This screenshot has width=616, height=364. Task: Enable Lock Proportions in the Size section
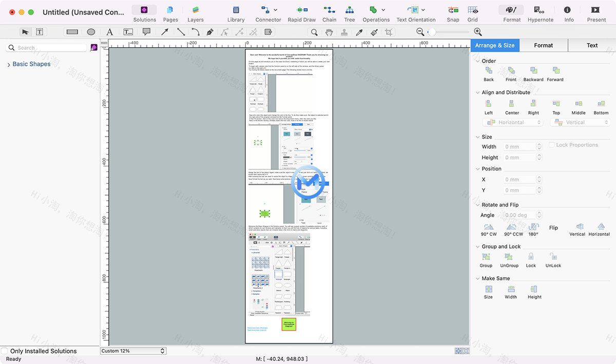pyautogui.click(x=552, y=145)
